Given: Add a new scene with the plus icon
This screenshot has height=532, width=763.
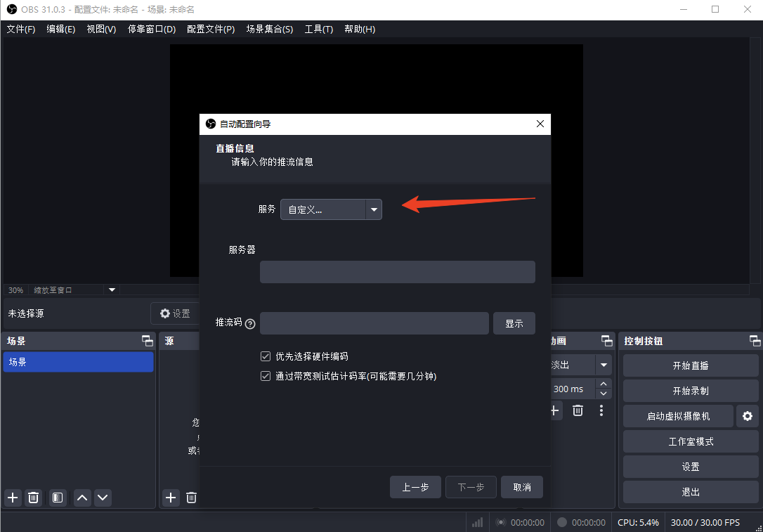Looking at the screenshot, I should click(x=12, y=498).
